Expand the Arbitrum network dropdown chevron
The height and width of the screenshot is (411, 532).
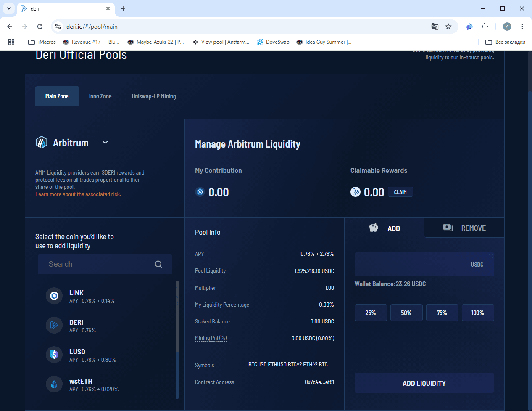[105, 143]
